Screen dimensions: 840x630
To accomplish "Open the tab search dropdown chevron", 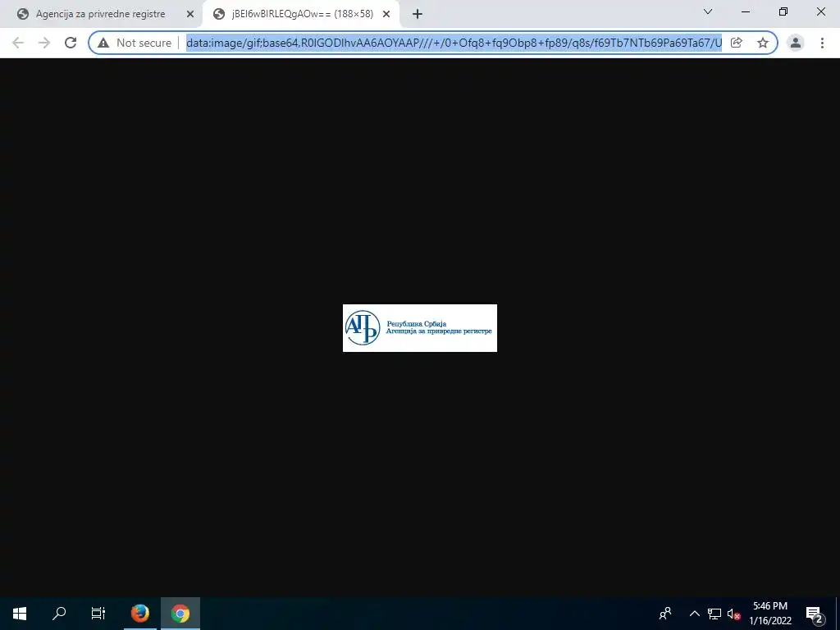I will (708, 11).
